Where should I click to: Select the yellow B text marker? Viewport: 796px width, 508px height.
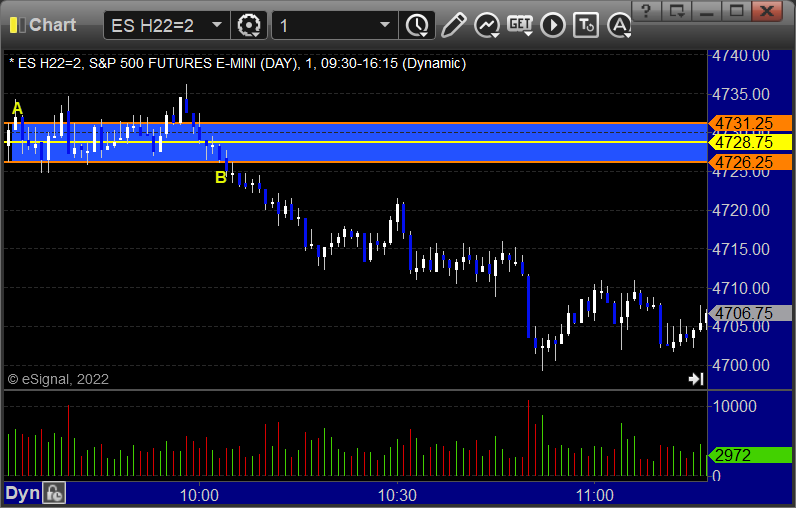(220, 177)
